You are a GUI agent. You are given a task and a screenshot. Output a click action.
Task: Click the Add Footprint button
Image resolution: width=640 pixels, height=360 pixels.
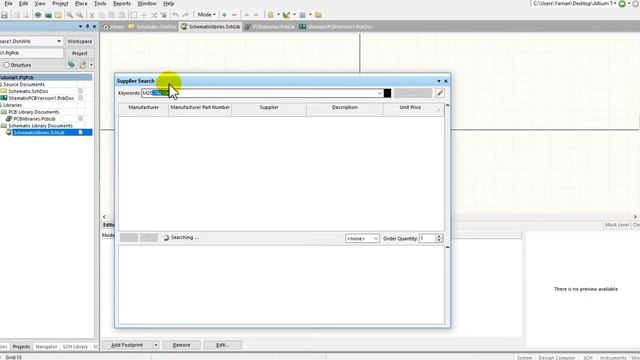pyautogui.click(x=127, y=345)
